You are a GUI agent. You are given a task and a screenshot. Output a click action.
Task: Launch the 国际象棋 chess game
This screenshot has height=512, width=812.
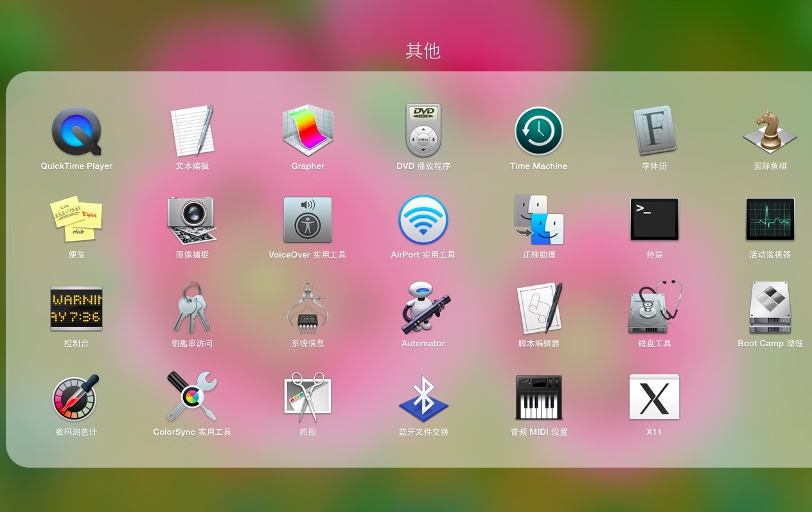[x=770, y=131]
